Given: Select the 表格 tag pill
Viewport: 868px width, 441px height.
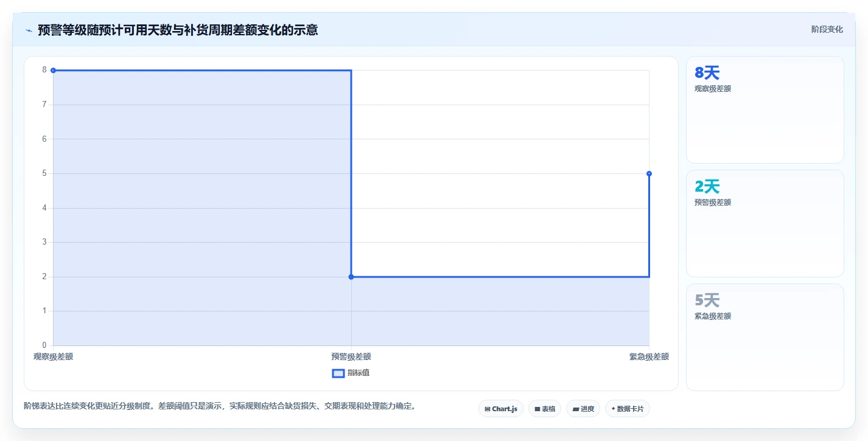Looking at the screenshot, I should [545, 409].
